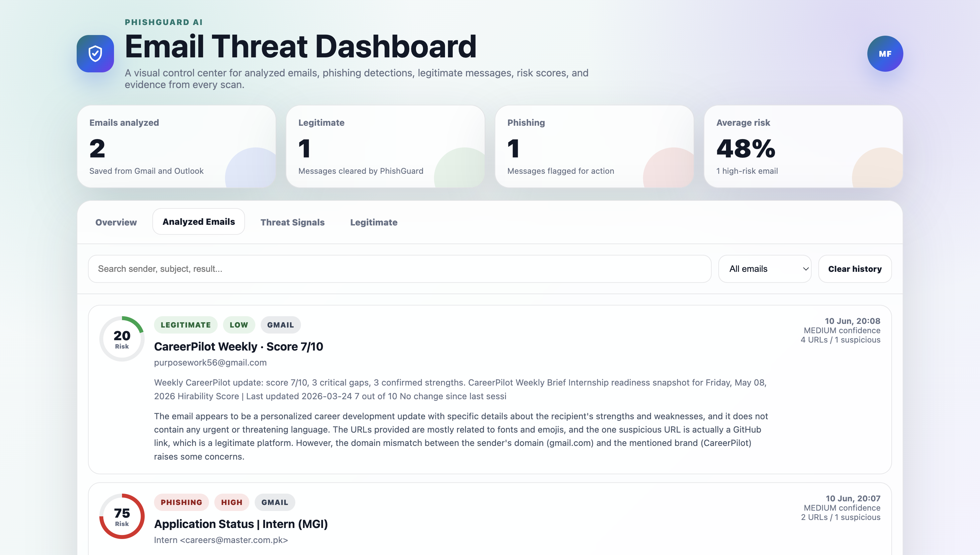Click 2 URLs / 1 suspicious text
The height and width of the screenshot is (555, 980).
pos(841,517)
